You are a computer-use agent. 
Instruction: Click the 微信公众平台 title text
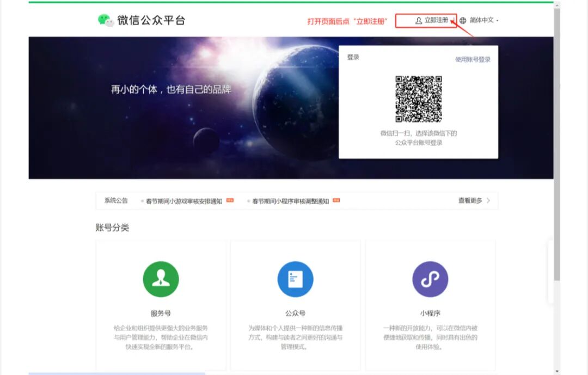pos(151,20)
